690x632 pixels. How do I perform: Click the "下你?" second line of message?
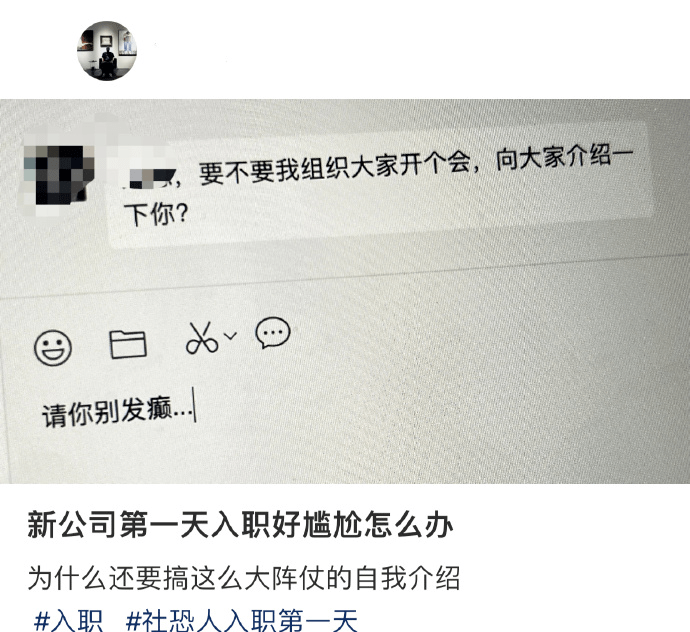tap(156, 214)
